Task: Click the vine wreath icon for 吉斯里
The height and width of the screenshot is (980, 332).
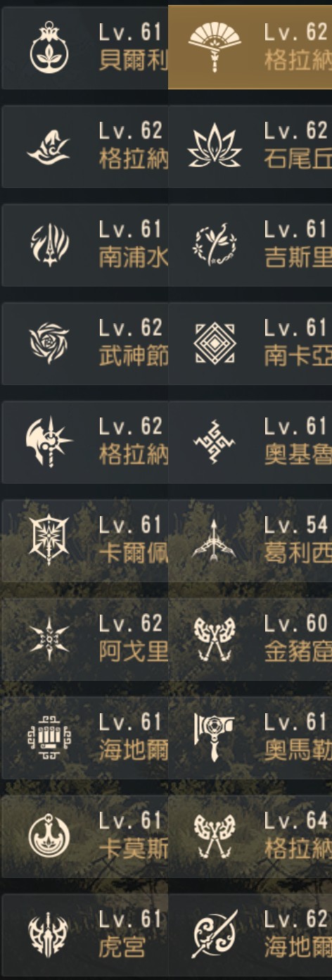Action: (215, 245)
